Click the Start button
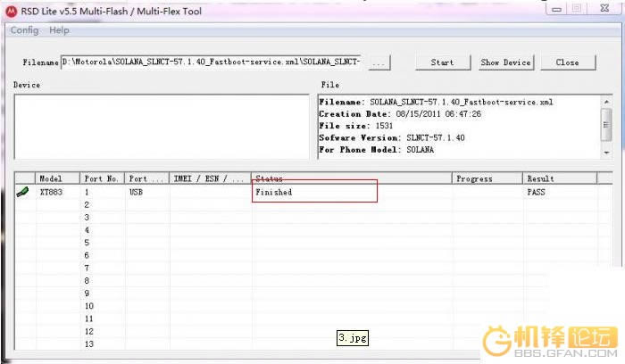This screenshot has width=625, height=364. click(442, 62)
